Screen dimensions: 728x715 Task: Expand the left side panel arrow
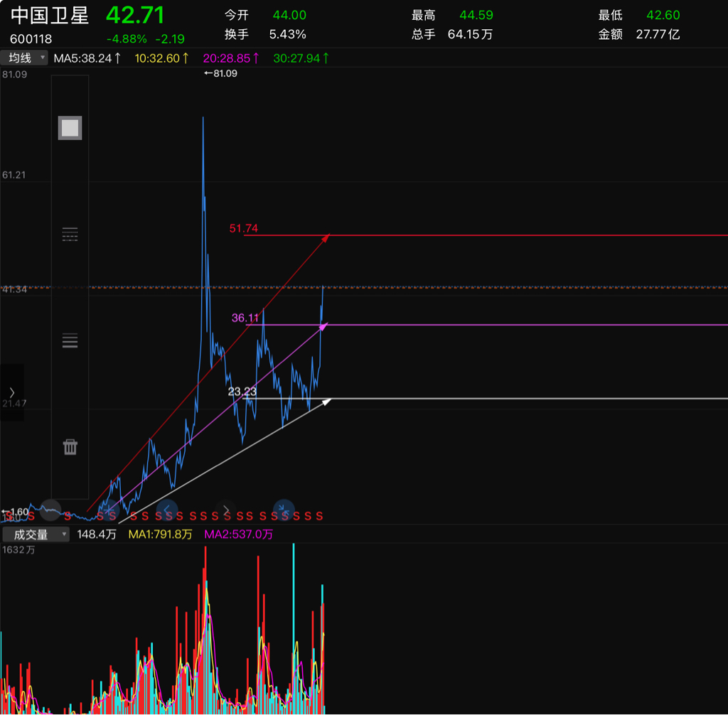(x=12, y=392)
